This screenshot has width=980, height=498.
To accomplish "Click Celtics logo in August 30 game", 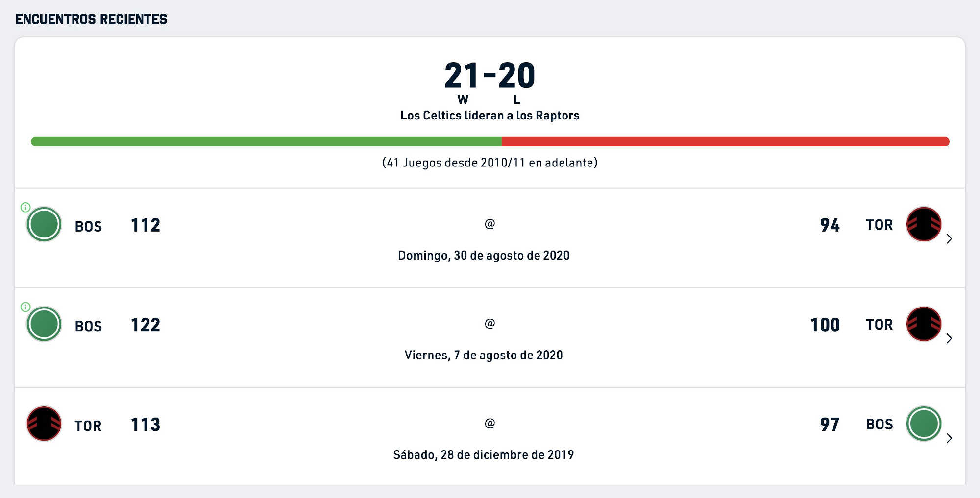I will click(44, 224).
